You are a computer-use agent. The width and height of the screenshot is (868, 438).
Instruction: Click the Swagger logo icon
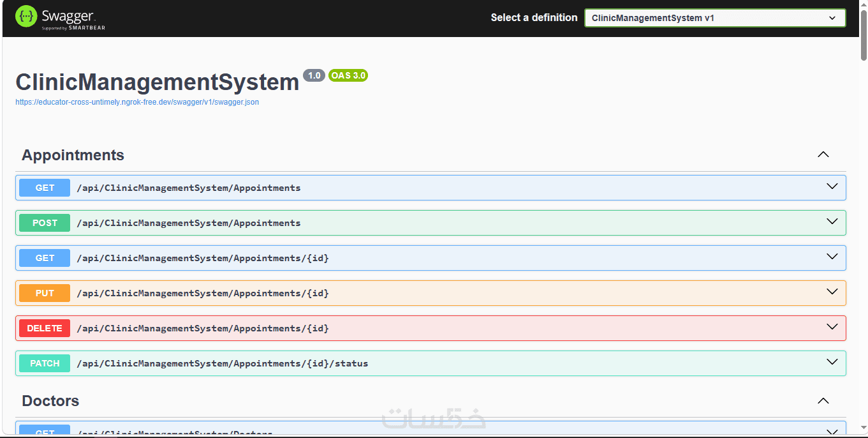tap(26, 16)
